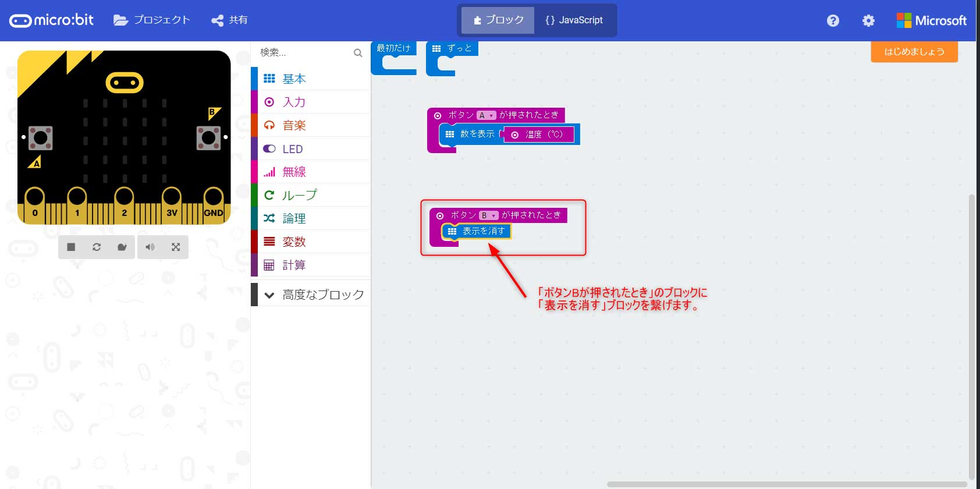Viewport: 980px width, 489px height.
Task: Open the 計算 block category
Action: pos(311,265)
